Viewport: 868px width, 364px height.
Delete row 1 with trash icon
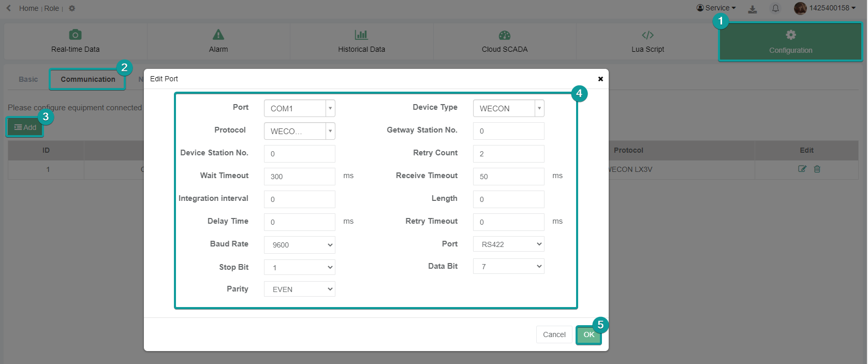tap(817, 169)
